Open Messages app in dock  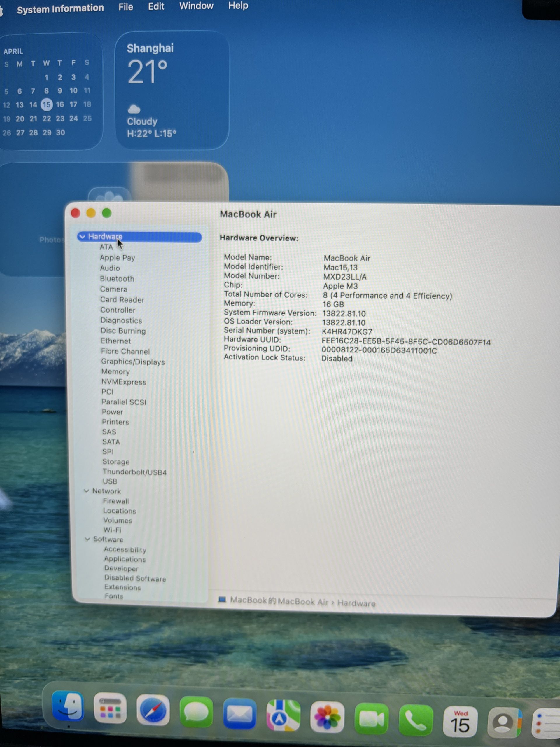point(197,712)
